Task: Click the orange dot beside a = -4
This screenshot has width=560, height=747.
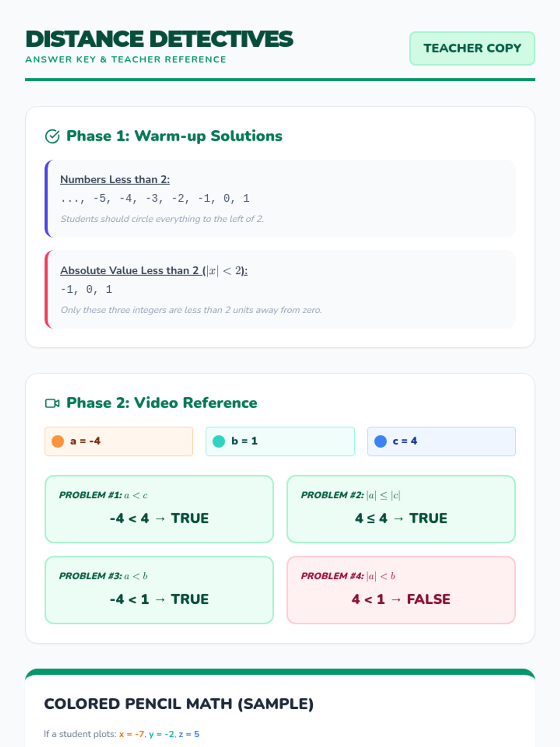Action: point(58,441)
